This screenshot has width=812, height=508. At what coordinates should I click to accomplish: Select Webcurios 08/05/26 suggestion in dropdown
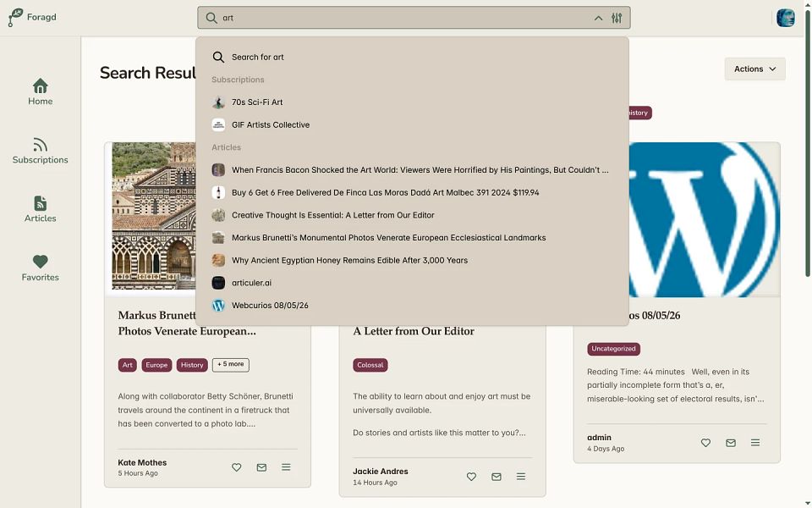412,306
